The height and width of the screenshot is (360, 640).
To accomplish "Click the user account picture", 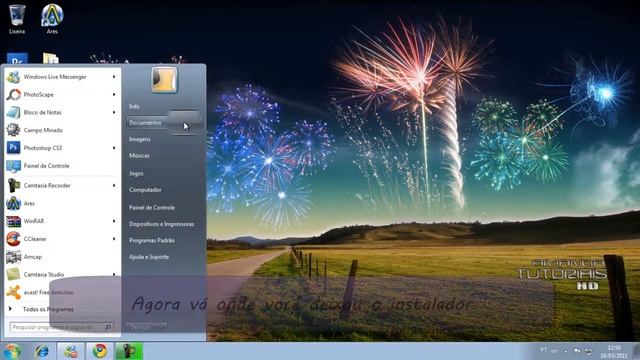I will pos(164,80).
